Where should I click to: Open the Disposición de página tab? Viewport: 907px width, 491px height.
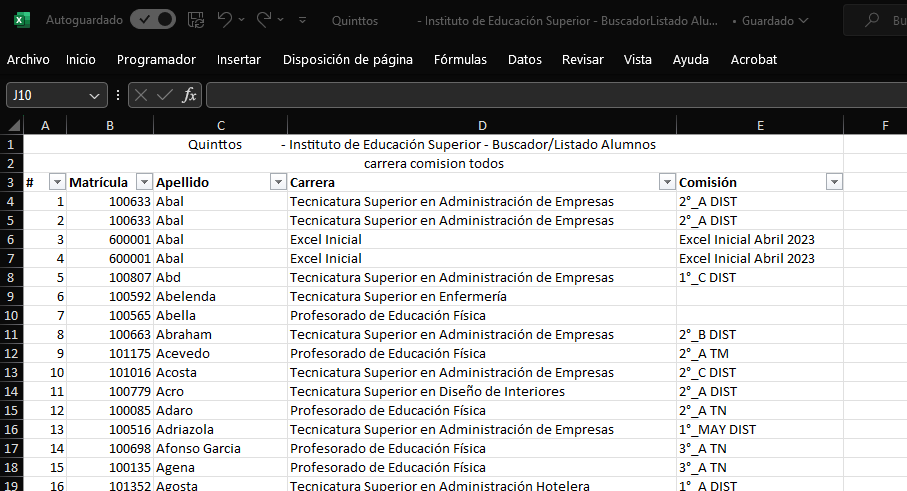[348, 60]
